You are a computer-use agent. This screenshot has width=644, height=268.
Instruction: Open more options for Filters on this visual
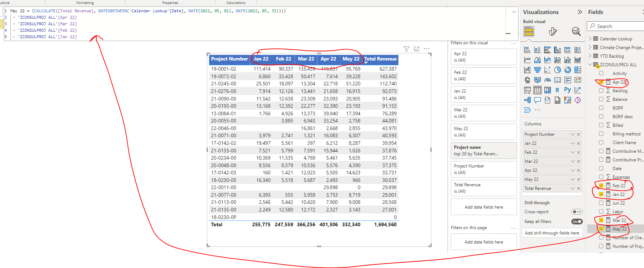pyautogui.click(x=513, y=43)
